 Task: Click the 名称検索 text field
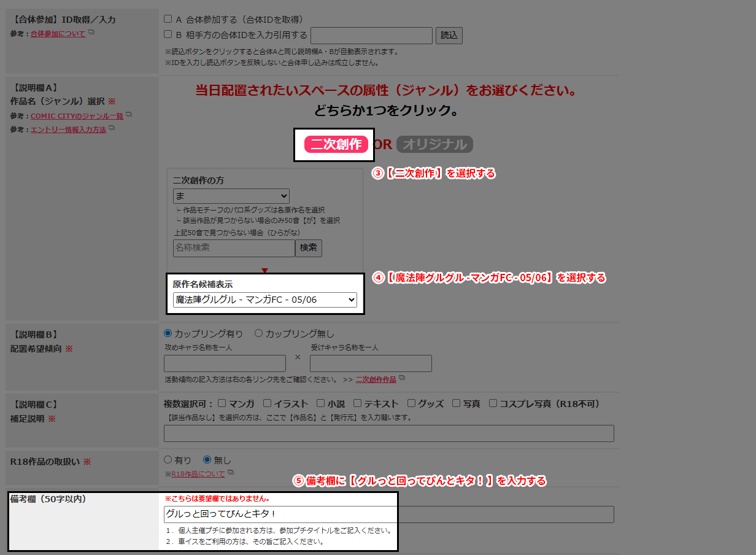pos(234,248)
